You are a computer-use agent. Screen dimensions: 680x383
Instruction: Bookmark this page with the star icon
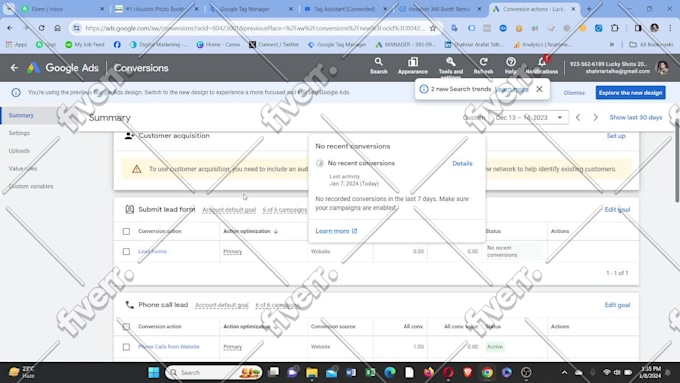click(433, 28)
